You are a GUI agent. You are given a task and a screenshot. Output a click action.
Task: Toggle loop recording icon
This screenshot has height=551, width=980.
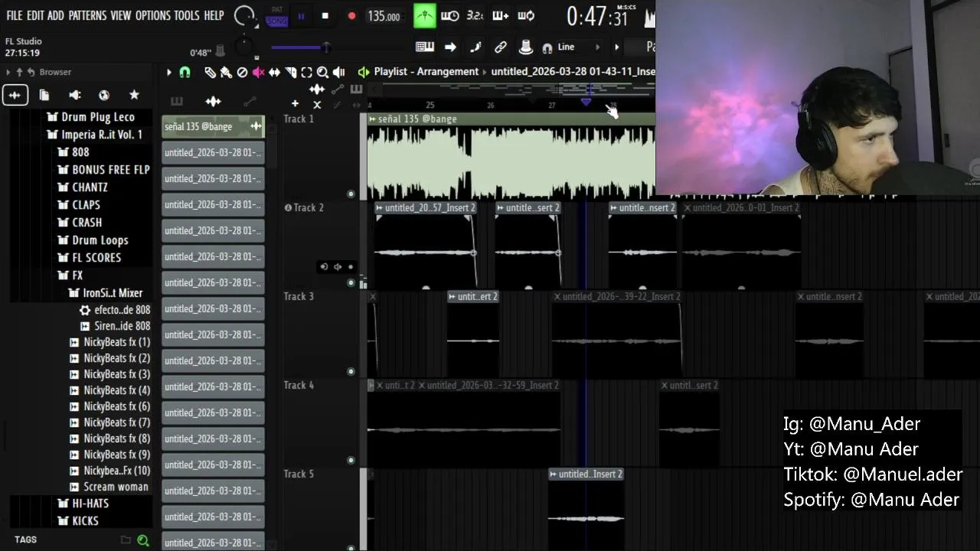click(x=526, y=16)
